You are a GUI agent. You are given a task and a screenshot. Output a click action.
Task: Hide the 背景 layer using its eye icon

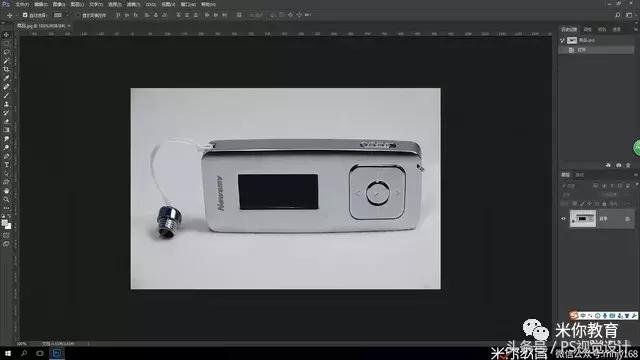564,219
